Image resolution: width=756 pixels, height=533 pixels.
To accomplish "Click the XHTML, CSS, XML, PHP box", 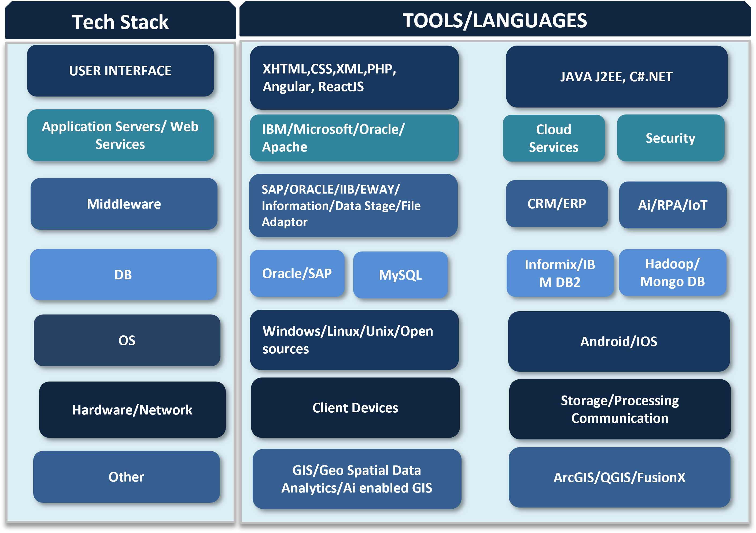I will tap(354, 78).
